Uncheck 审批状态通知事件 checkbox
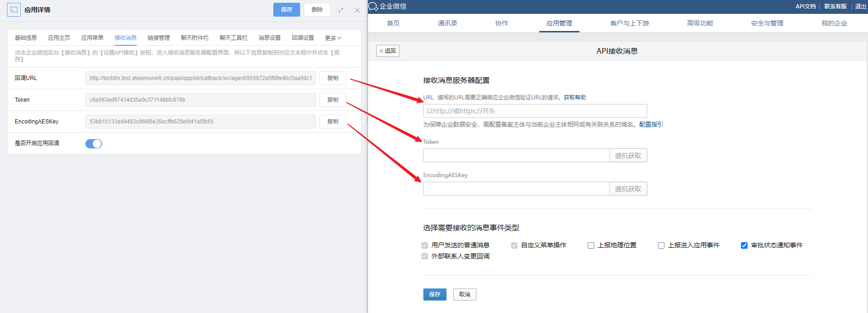 (744, 245)
